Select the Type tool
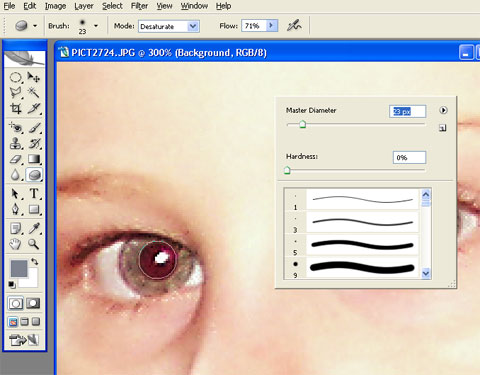This screenshot has width=480, height=375. tap(34, 194)
